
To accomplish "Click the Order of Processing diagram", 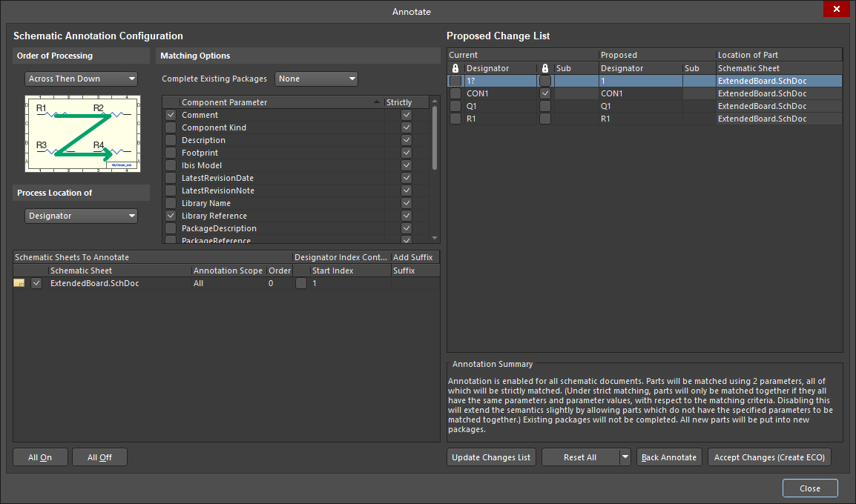I will [x=82, y=133].
